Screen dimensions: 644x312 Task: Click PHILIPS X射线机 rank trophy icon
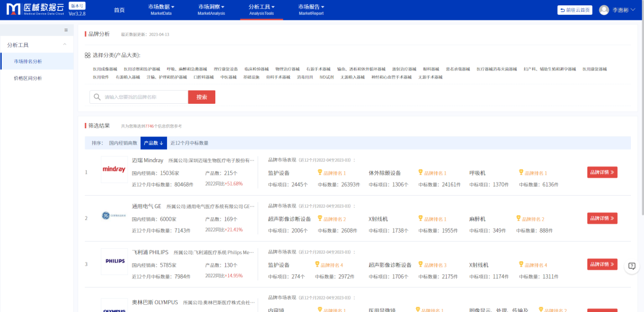click(521, 265)
